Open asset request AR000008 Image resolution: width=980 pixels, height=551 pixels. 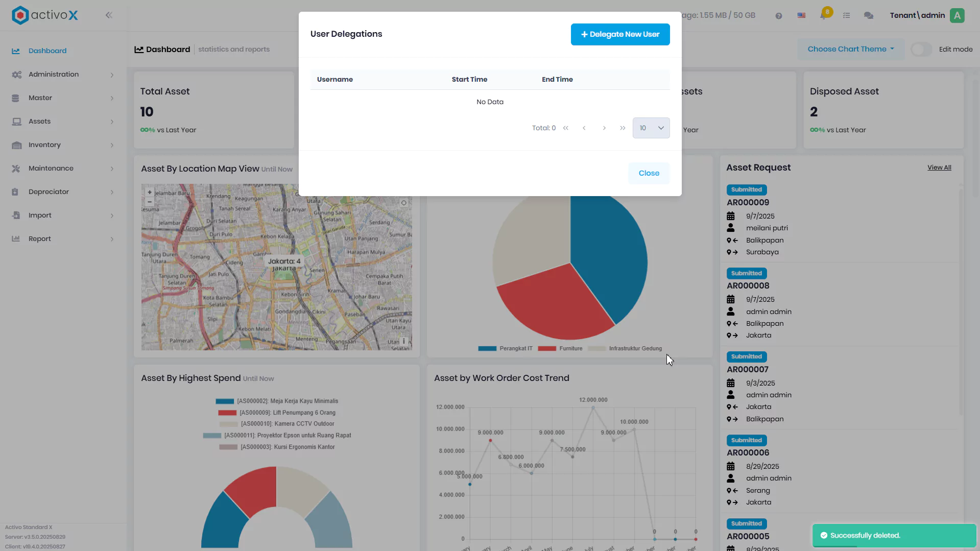(748, 286)
